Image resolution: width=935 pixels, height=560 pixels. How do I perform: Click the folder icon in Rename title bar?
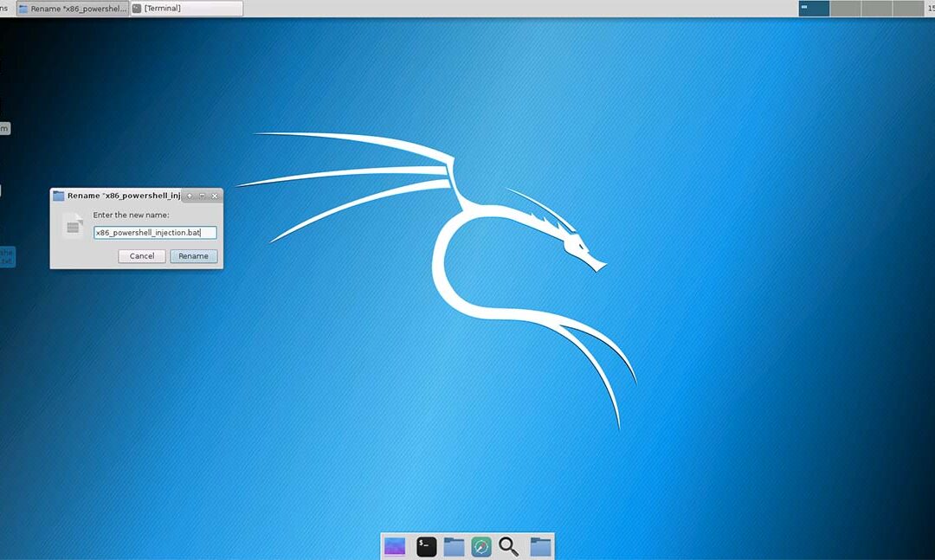59,196
